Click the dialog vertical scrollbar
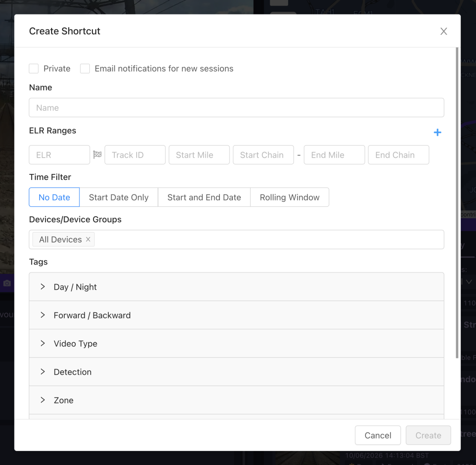476x465 pixels. 457,203
